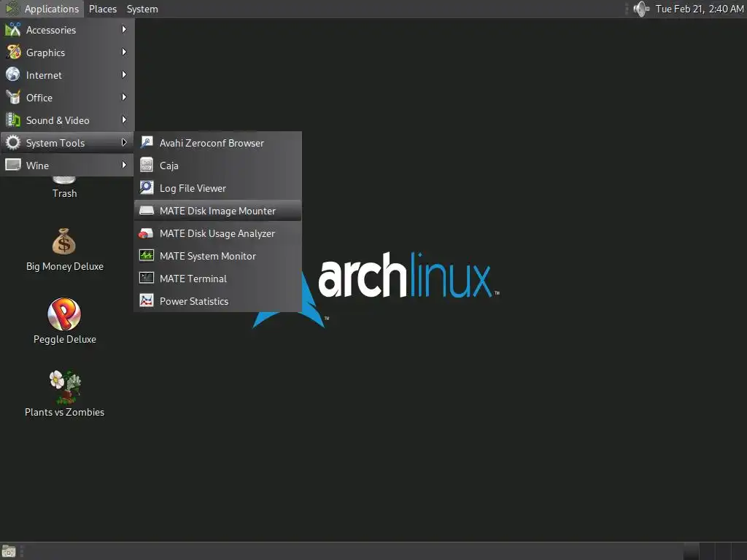Launch MATE System Monitor entry

pyautogui.click(x=217, y=256)
